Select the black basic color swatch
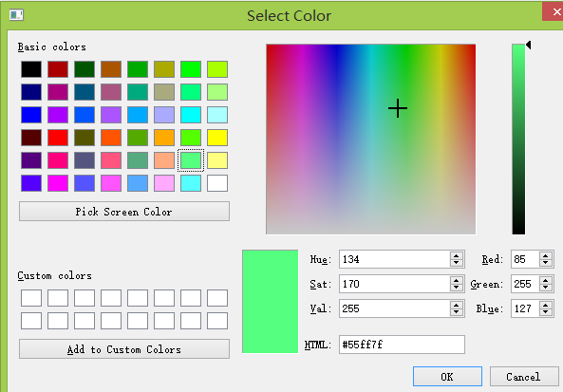The height and width of the screenshot is (392, 563). (31, 69)
